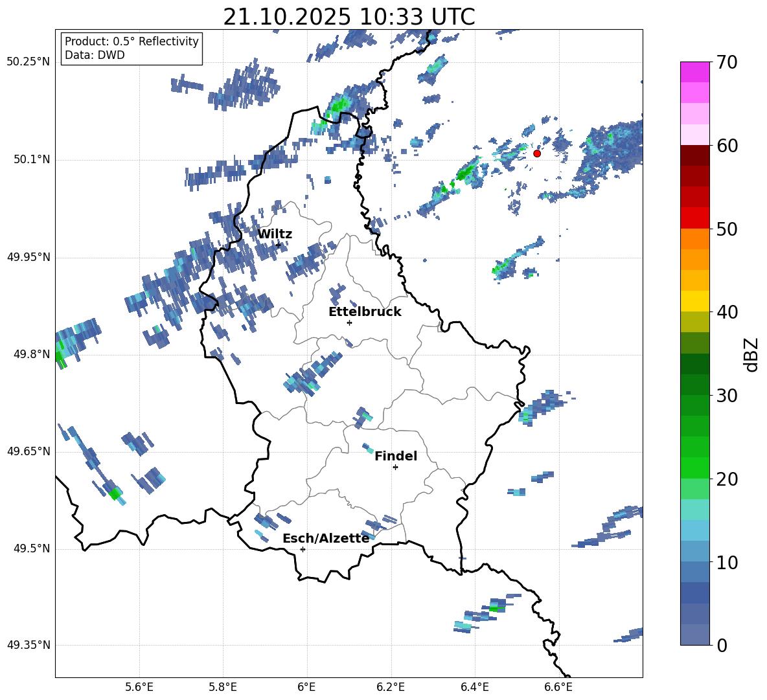767x700 pixels.
Task: Click the 40 tick on colorbar
Action: 727,312
